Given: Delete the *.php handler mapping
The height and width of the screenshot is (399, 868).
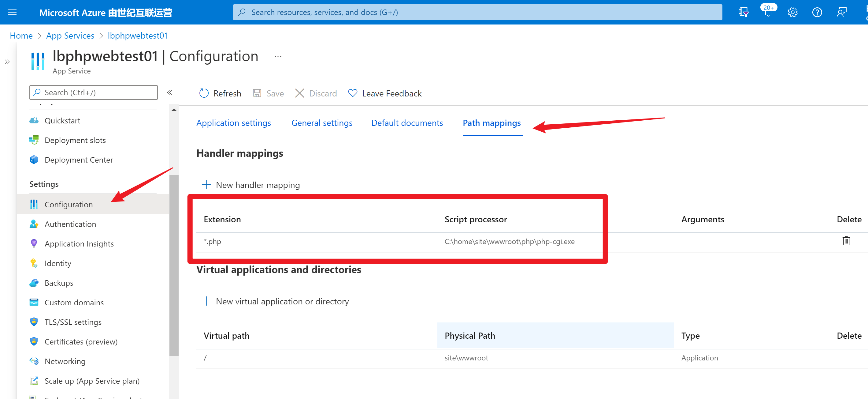Looking at the screenshot, I should (846, 241).
